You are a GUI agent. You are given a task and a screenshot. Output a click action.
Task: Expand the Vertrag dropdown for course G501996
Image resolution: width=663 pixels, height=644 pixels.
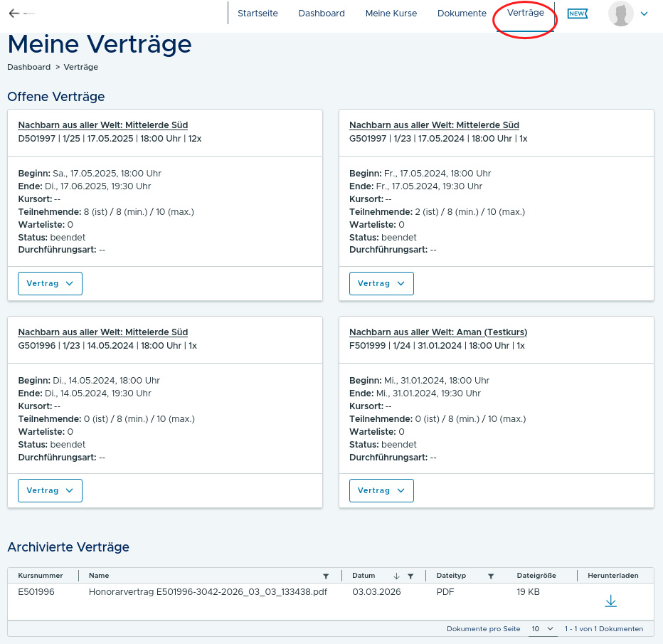pyautogui.click(x=50, y=490)
